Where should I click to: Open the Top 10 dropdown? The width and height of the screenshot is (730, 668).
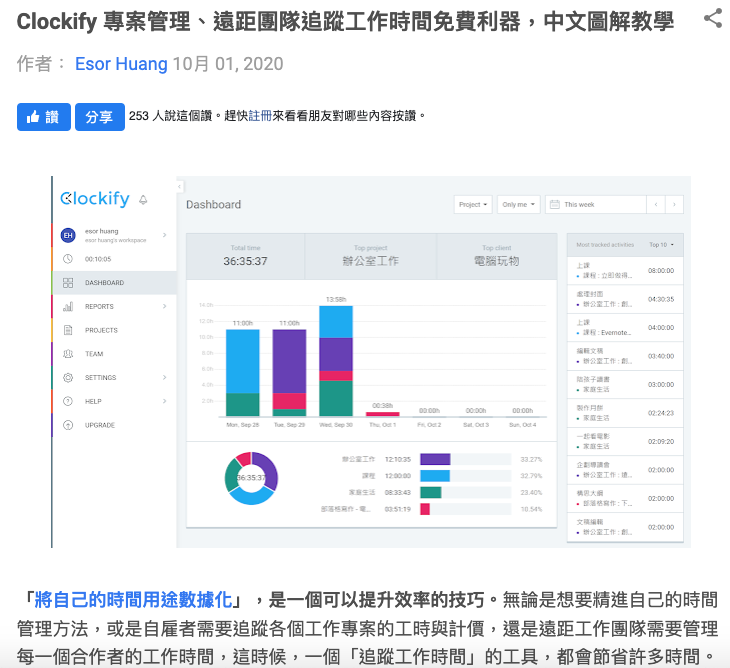pyautogui.click(x=662, y=245)
